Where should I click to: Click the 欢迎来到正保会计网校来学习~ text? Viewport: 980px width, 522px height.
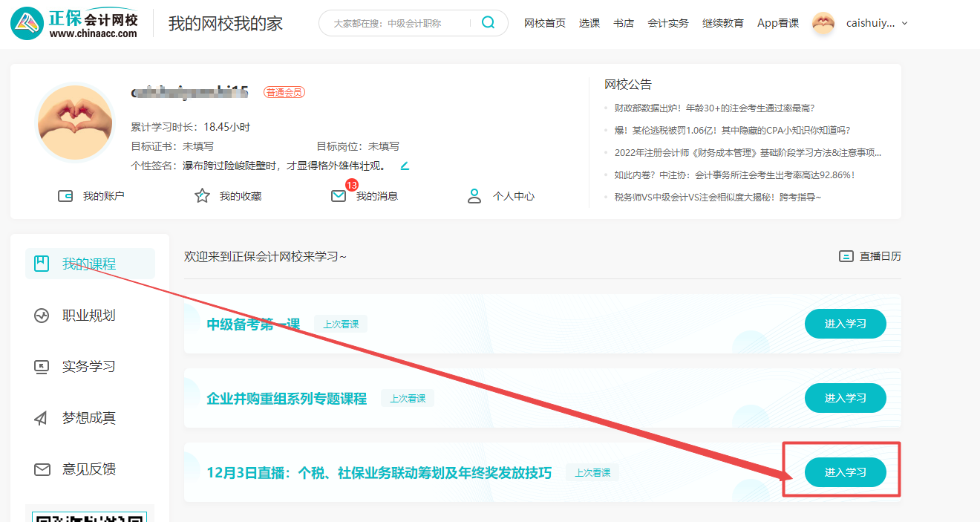[x=266, y=257]
